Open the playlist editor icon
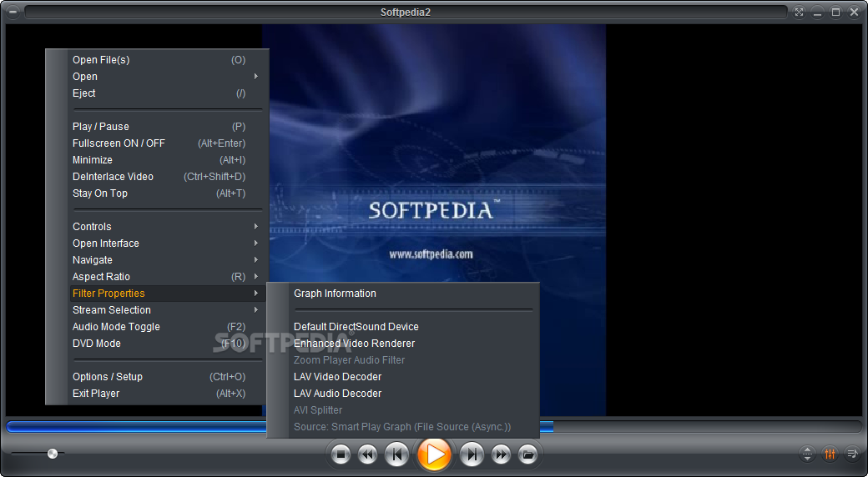The width and height of the screenshot is (868, 477). [852, 454]
